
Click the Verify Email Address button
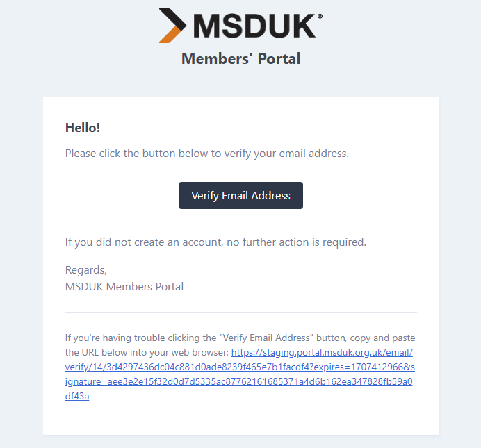tap(241, 195)
